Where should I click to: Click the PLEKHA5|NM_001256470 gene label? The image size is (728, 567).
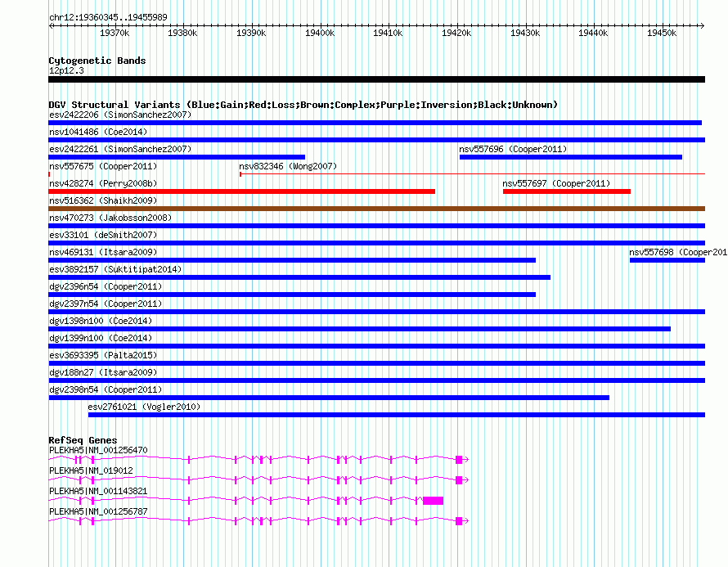(98, 450)
